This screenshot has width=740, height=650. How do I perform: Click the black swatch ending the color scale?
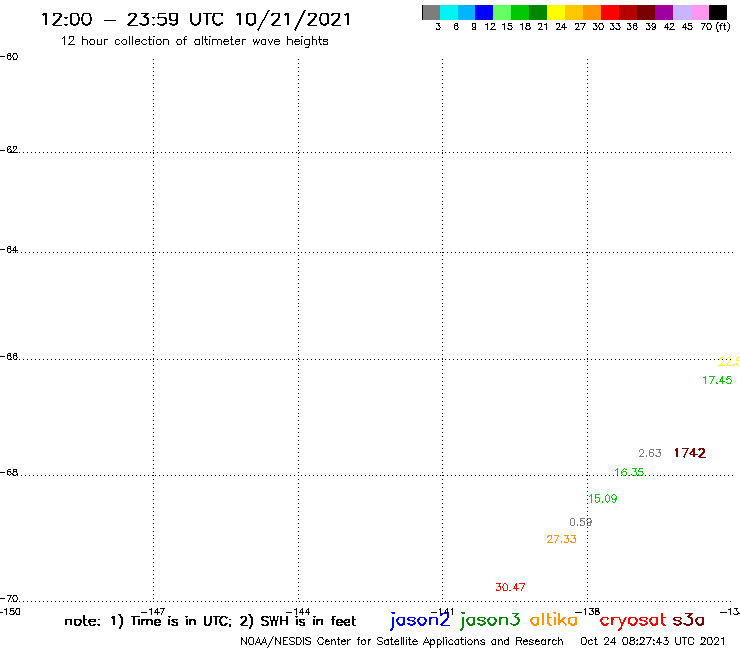(717, 12)
